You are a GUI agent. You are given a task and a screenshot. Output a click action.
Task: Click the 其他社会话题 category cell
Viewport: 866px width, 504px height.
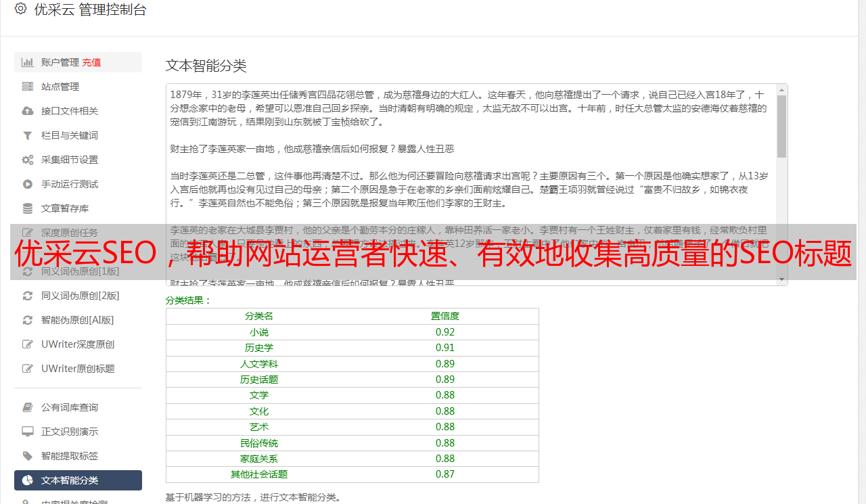coord(259,474)
